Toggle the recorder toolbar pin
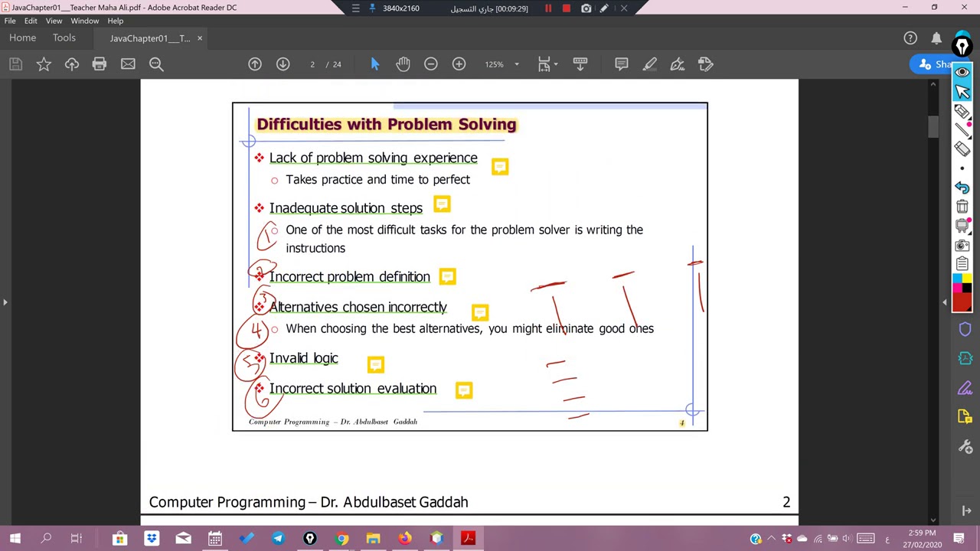 [372, 8]
